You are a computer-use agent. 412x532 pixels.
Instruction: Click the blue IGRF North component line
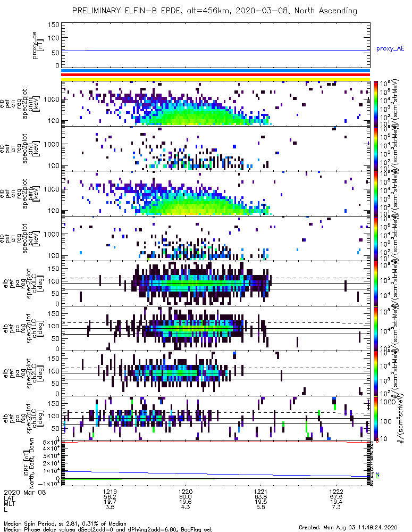[x=215, y=474]
